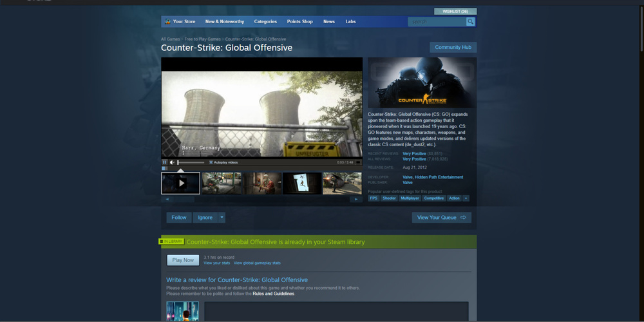
Task: Click the Free to Play Games breadcrumb
Action: (202, 39)
